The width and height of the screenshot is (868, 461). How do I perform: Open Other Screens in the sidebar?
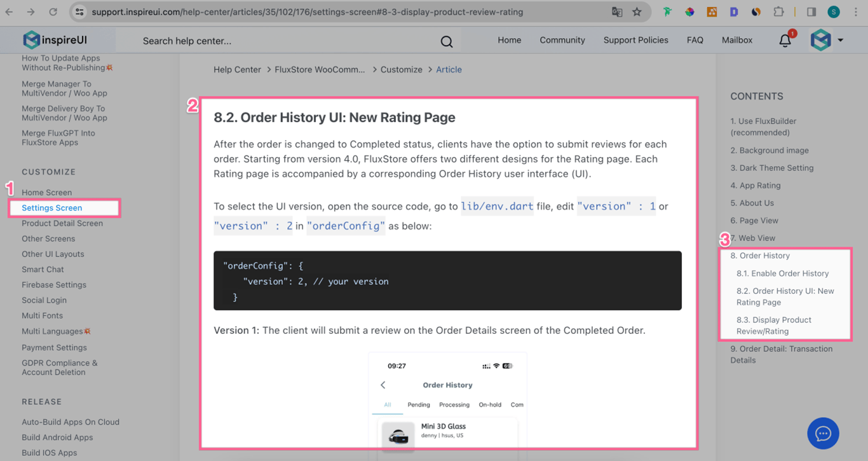(x=48, y=238)
